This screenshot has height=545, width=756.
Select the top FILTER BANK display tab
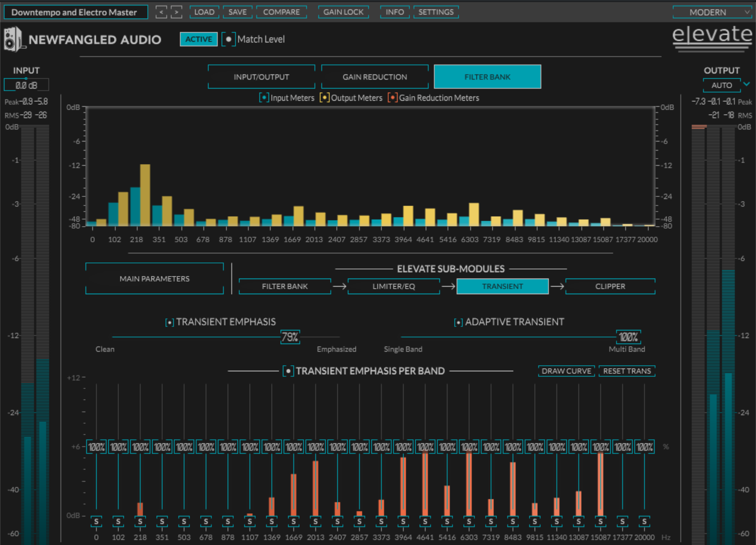(x=487, y=77)
